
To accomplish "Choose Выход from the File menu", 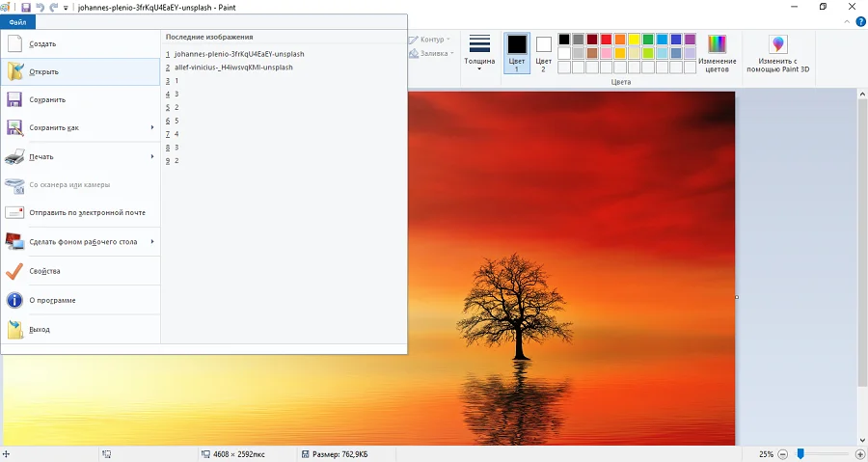I will (x=39, y=329).
